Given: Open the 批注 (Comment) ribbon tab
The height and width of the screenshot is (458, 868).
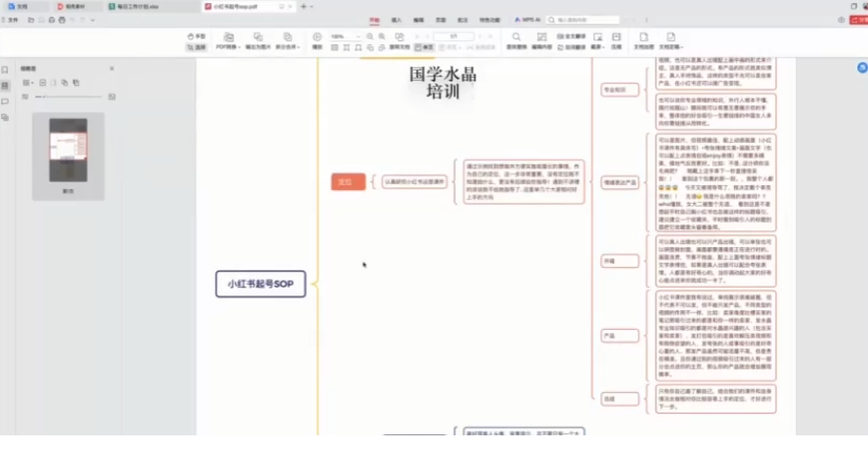Looking at the screenshot, I should click(463, 20).
